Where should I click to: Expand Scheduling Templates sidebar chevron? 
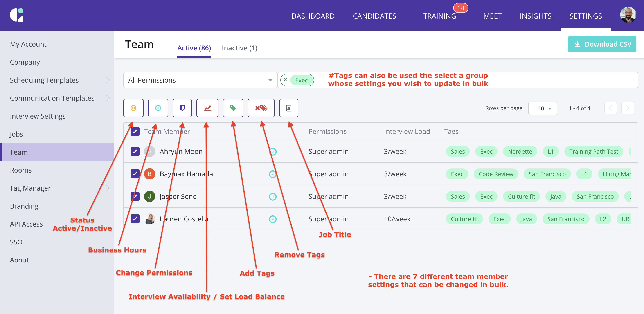(108, 80)
